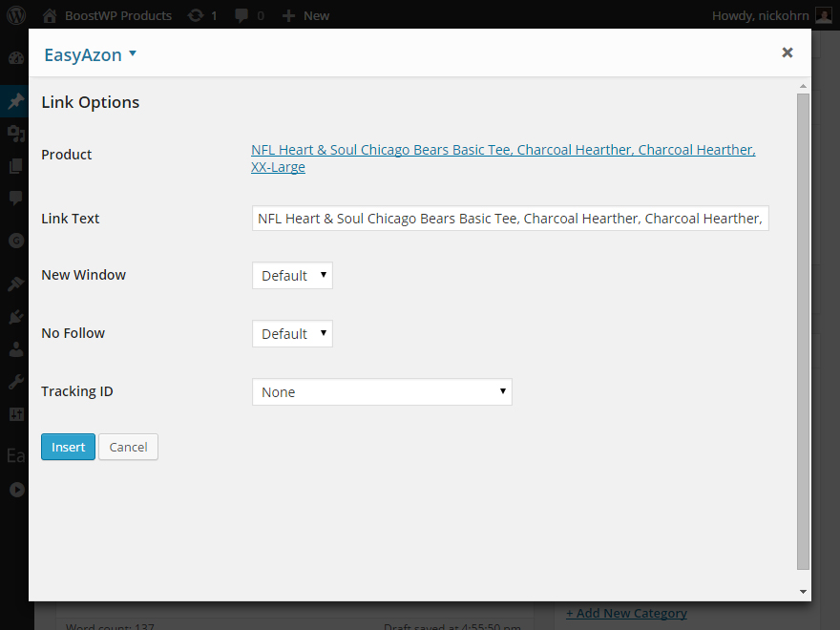
Task: Open the comments bubble icon in admin bar
Action: pyautogui.click(x=241, y=15)
